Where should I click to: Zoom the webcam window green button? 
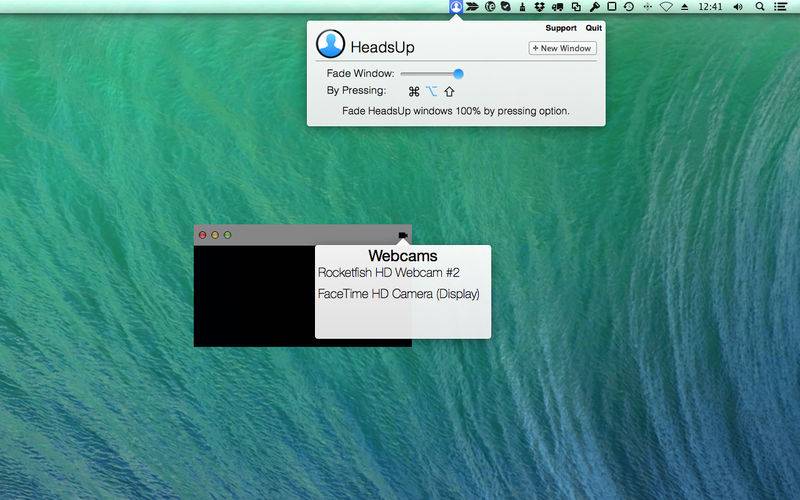point(228,235)
